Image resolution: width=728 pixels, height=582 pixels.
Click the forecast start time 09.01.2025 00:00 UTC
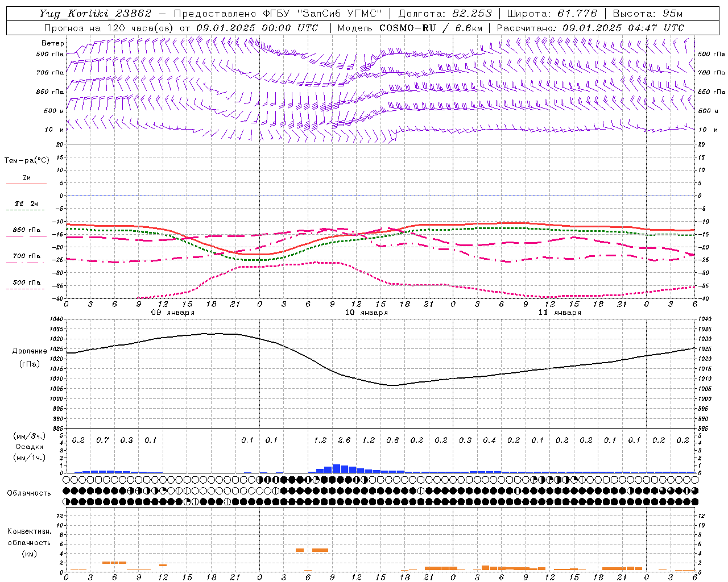tap(257, 28)
